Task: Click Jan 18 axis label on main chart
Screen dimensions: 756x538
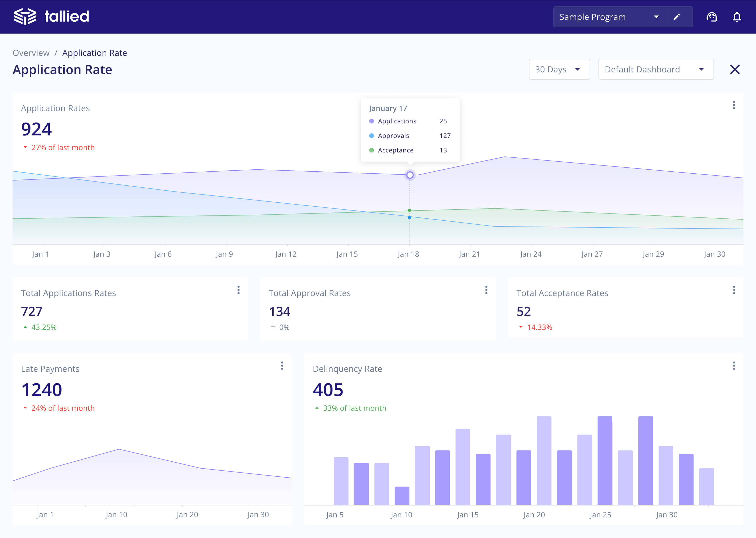Action: pyautogui.click(x=408, y=254)
